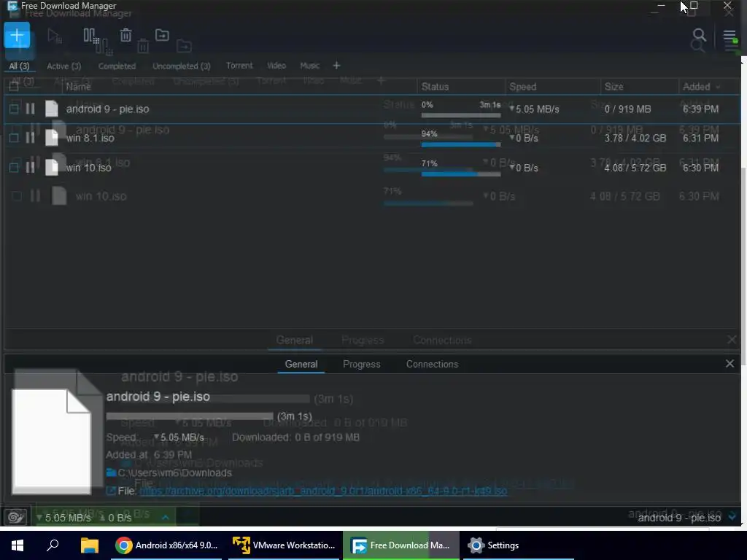Sort by the Speed column header
The image size is (747, 560).
[522, 87]
